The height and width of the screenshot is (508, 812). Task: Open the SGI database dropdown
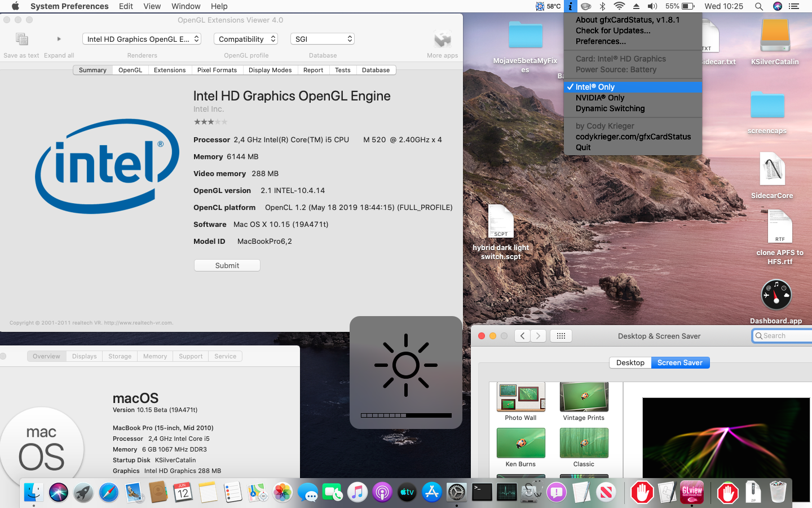(323, 39)
